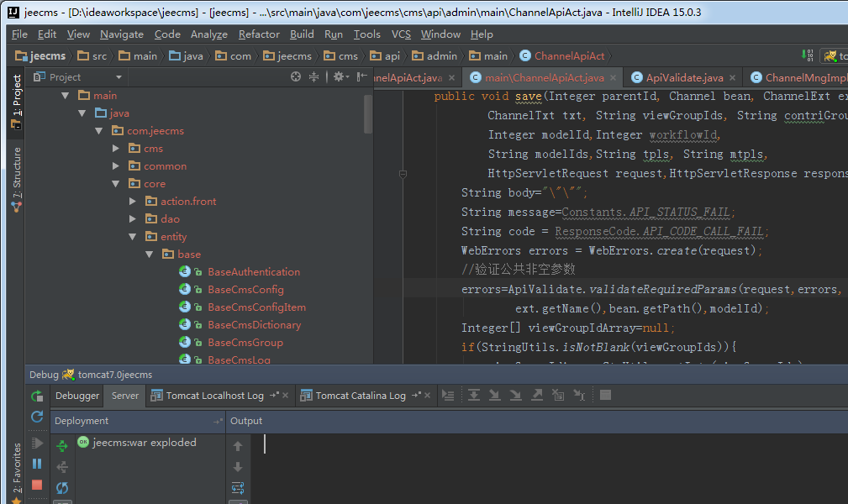Image resolution: width=848 pixels, height=504 pixels.
Task: Click Scroll from Source icon in Project panel
Action: click(x=296, y=76)
